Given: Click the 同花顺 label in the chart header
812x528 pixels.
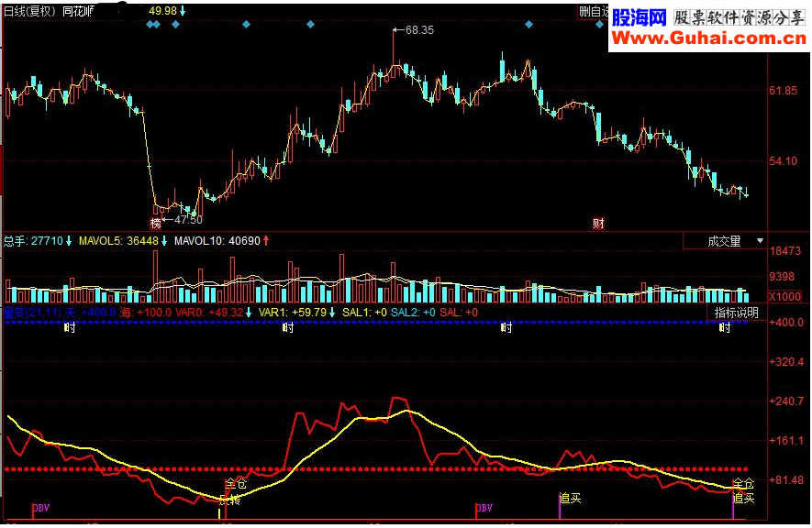Looking at the screenshot, I should tap(80, 11).
